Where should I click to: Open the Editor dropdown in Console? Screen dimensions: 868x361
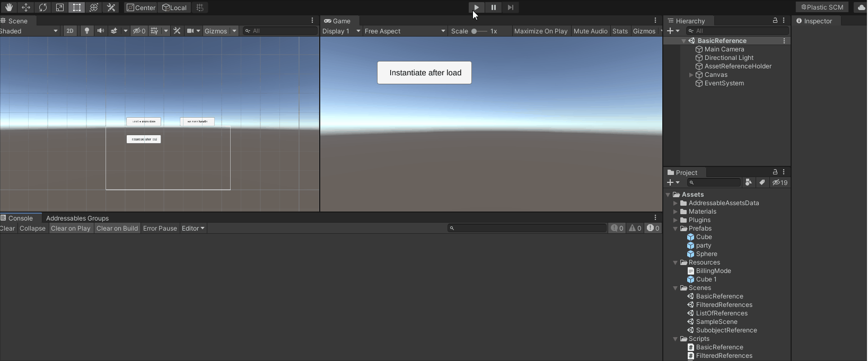pyautogui.click(x=193, y=228)
